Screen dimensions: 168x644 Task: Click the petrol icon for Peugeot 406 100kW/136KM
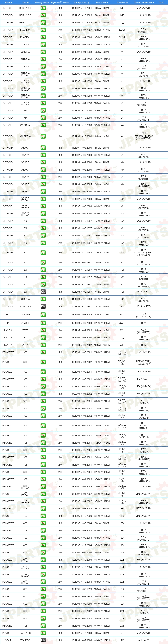[43, 552]
